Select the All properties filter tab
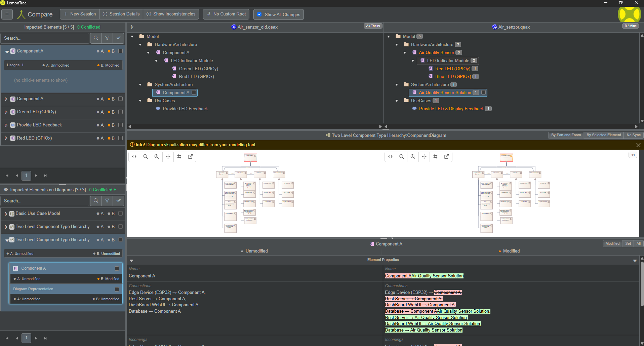Viewport: 644px width, 346px height. coord(638,244)
